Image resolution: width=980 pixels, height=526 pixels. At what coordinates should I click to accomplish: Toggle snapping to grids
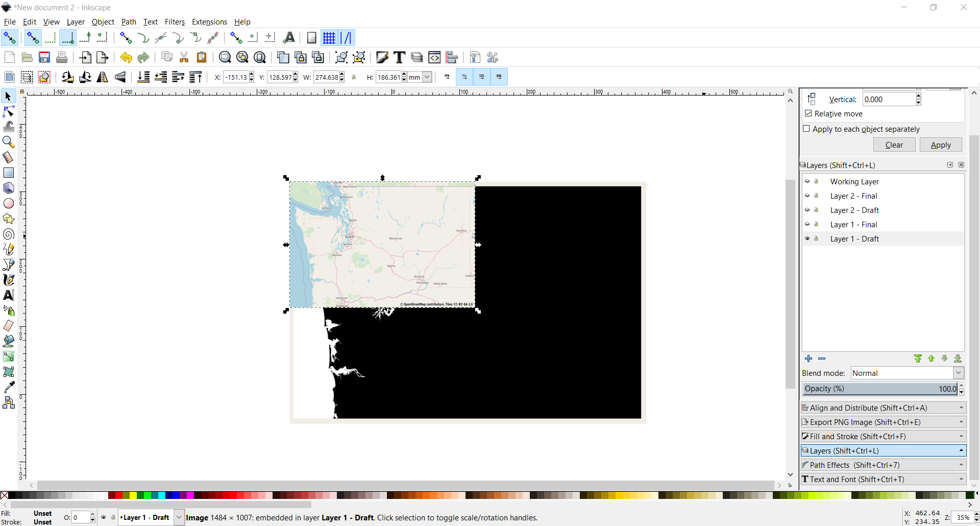(x=329, y=38)
